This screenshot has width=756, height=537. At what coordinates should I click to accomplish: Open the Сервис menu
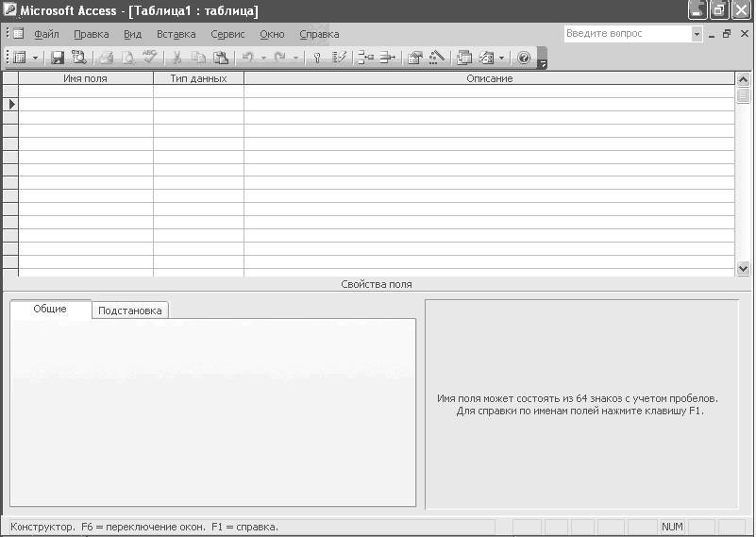(227, 34)
